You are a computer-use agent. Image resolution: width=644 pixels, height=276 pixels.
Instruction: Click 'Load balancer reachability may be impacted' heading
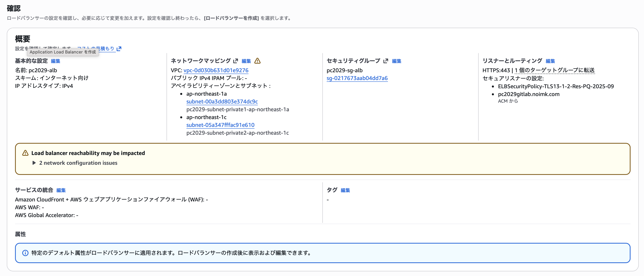click(x=88, y=153)
